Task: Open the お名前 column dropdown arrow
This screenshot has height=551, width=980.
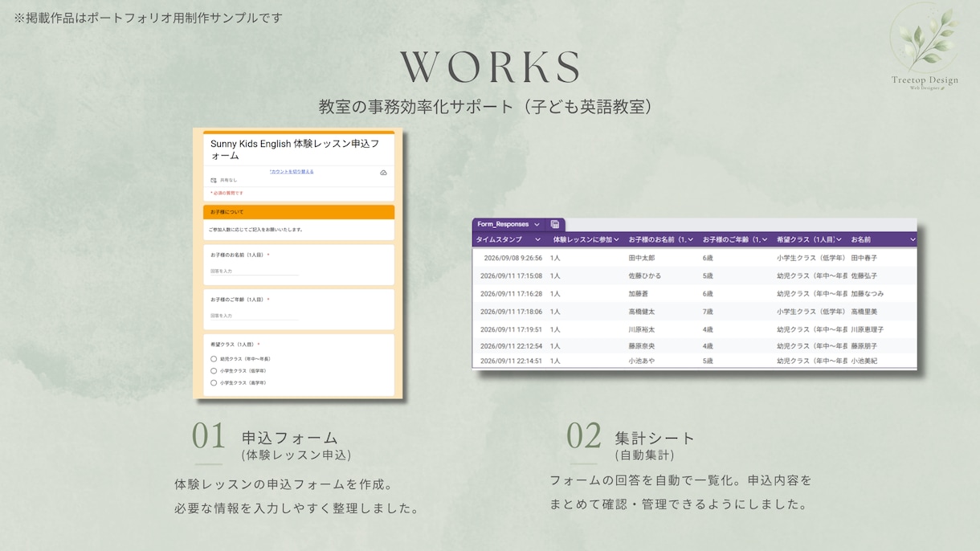Action: 913,239
